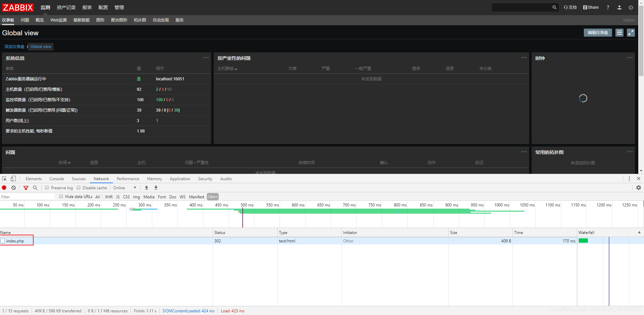Toggle the Other resource type filter
Image resolution: width=644 pixels, height=315 pixels.
[213, 197]
